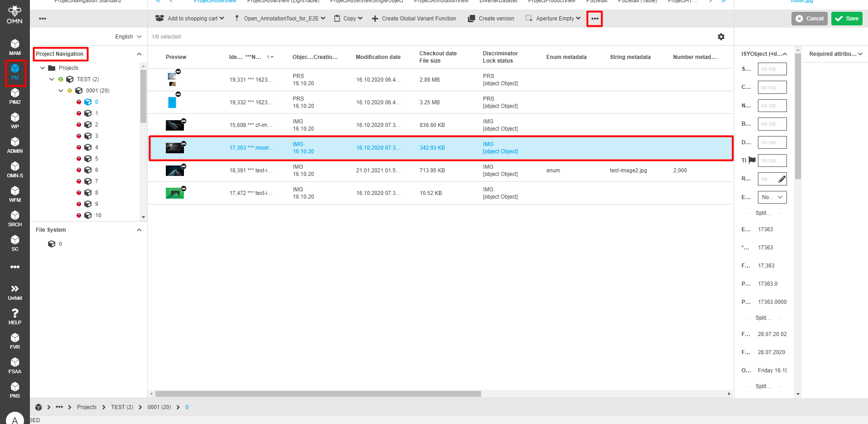This screenshot has height=424, width=868.
Task: Click the Cancel button
Action: coord(809,19)
